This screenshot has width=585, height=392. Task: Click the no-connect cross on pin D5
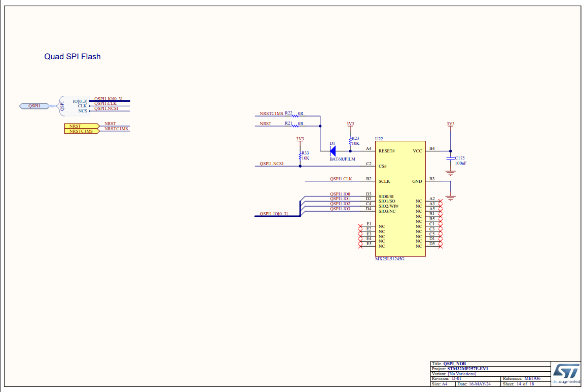pyautogui.click(x=440, y=246)
